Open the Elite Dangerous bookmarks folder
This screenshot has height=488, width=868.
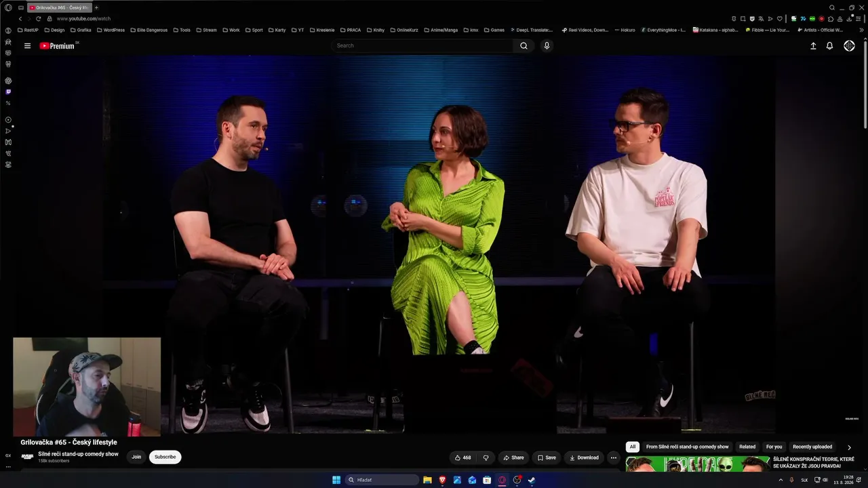tap(149, 30)
